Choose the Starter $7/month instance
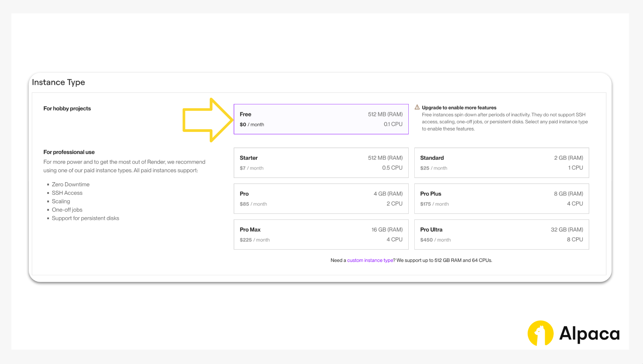 321,163
